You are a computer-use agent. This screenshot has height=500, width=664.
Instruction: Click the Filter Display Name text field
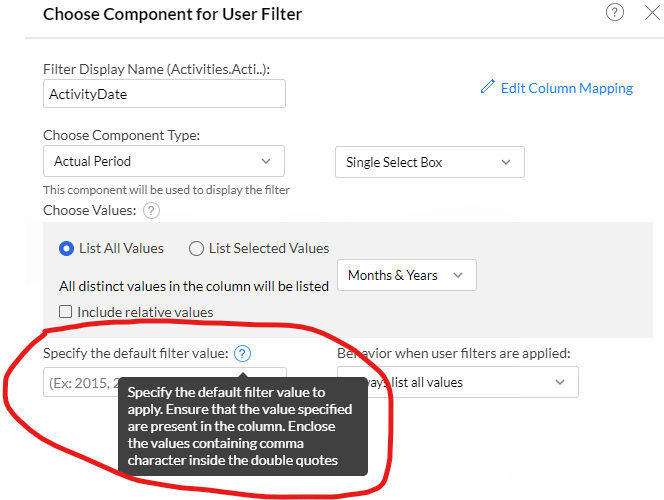[164, 94]
